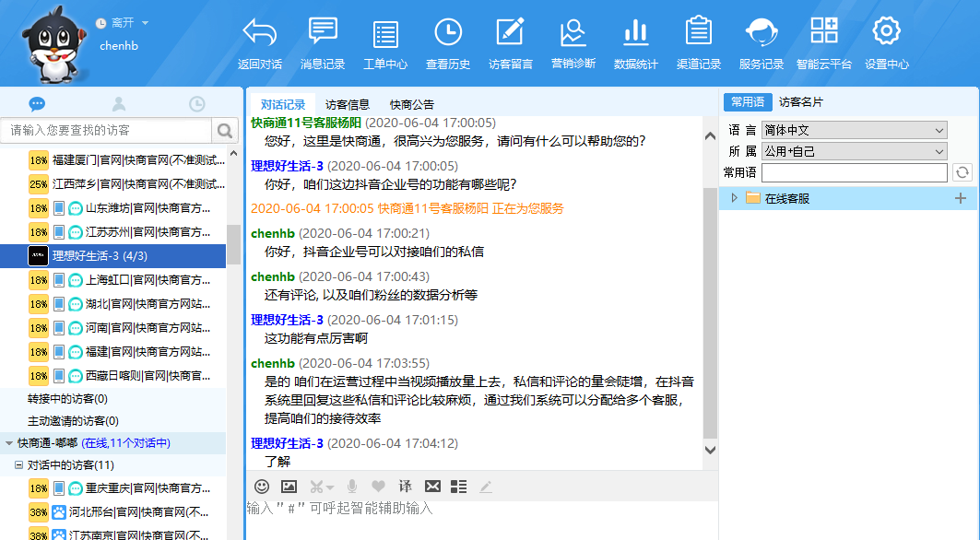Expand the 在线客服 folder
The image size is (980, 540).
point(735,198)
